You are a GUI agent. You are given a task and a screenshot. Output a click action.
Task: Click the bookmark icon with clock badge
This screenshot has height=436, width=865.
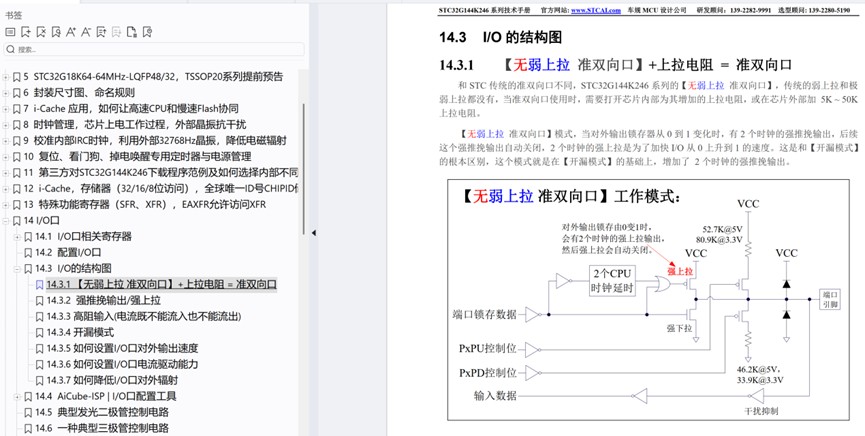coord(147,32)
